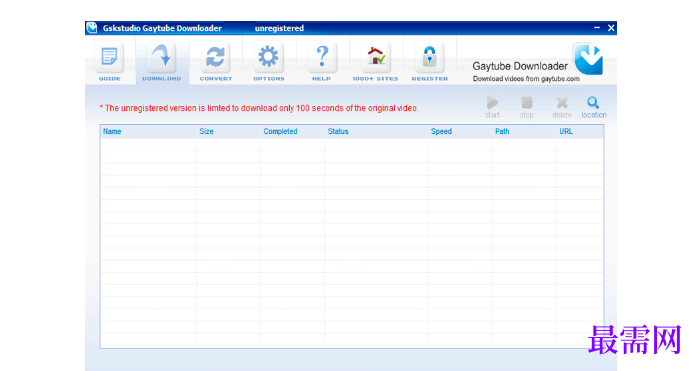Image resolution: width=700 pixels, height=371 pixels.
Task: Open the Help question mark icon
Action: point(322,58)
